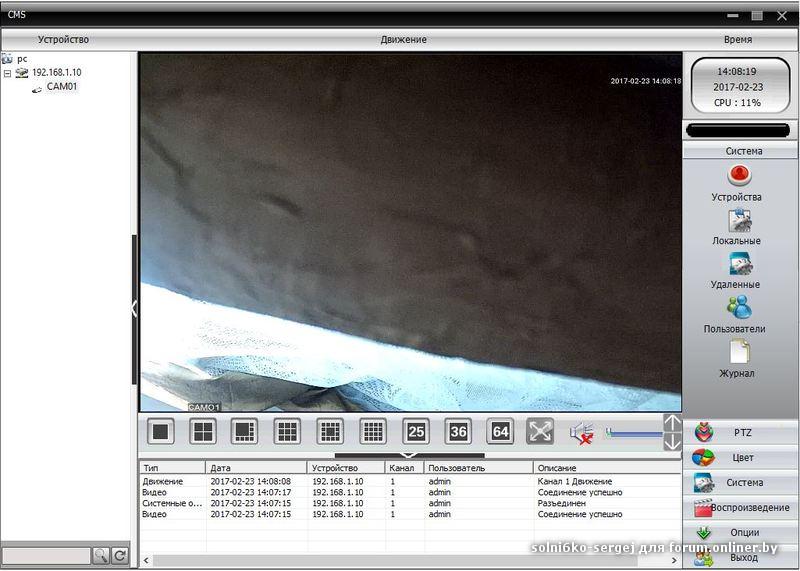This screenshot has height=571, width=800.
Task: Select the pc root node
Action: pos(22,59)
